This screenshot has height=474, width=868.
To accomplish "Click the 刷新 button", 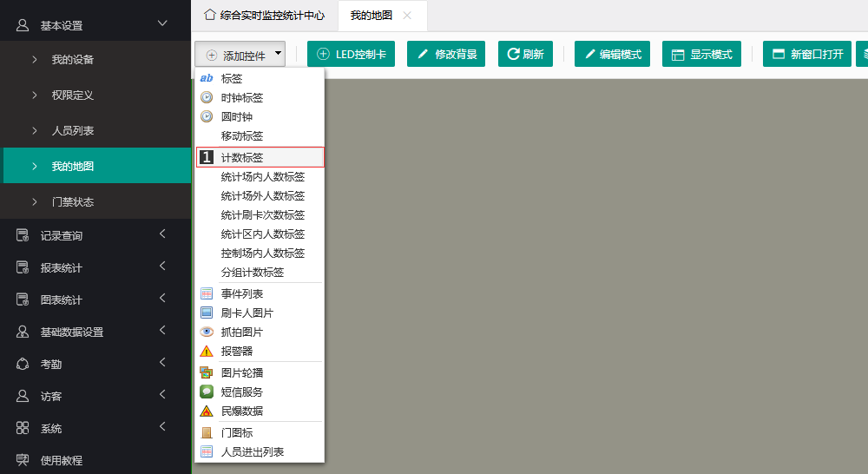I will coord(525,54).
